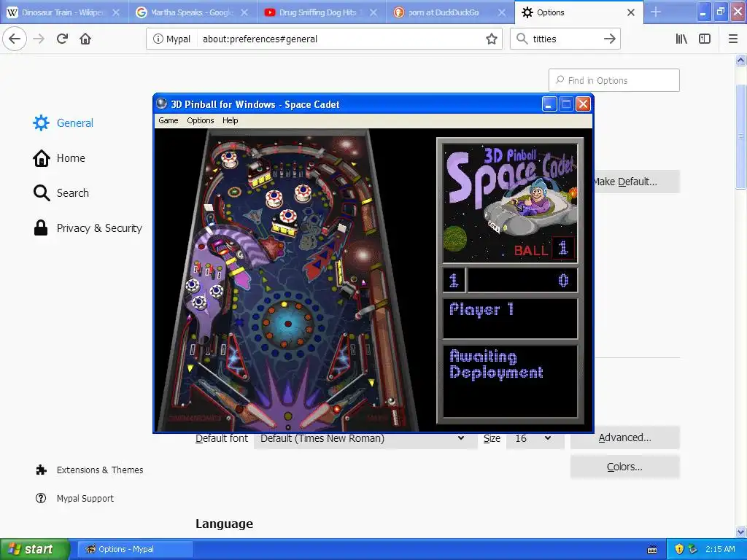
Task: Close the DuckDuckGo tab
Action: pyautogui.click(x=502, y=12)
